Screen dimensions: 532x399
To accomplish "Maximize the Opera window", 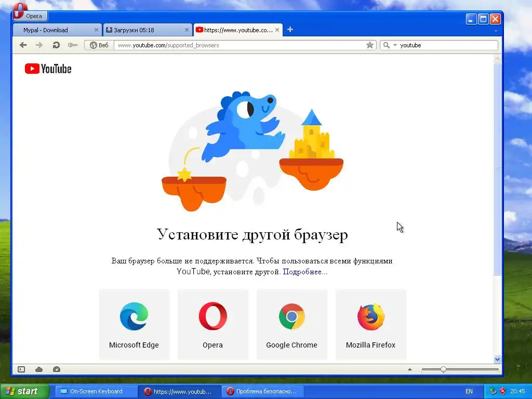I will (x=483, y=19).
